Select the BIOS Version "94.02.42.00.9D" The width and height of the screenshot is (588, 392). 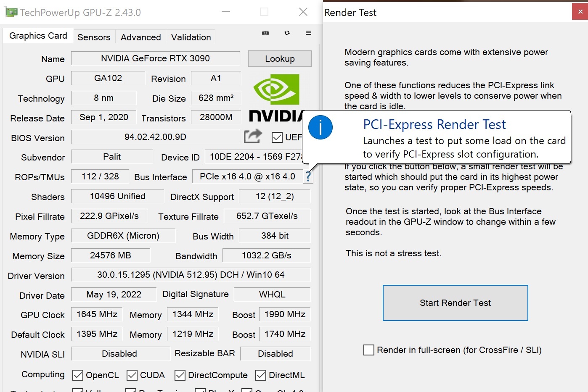(x=155, y=137)
